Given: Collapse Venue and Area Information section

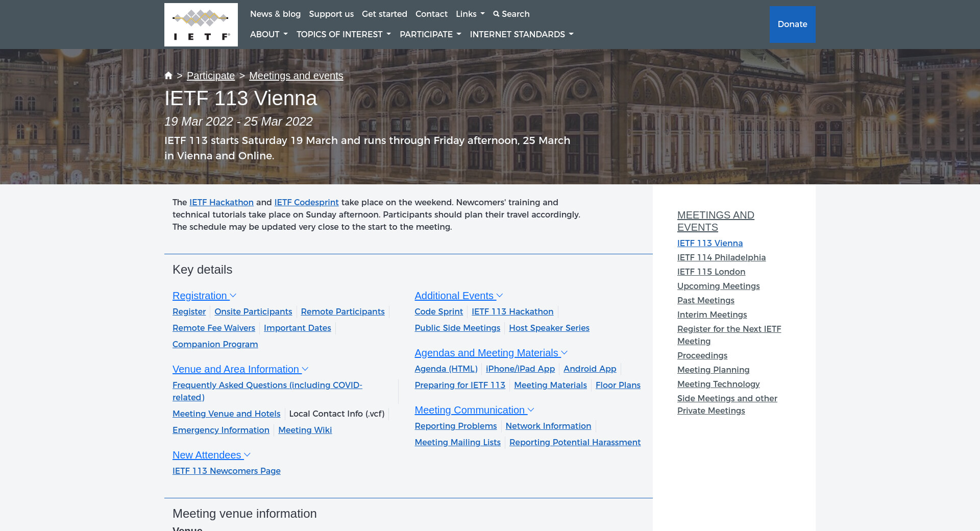Looking at the screenshot, I should click(x=240, y=369).
